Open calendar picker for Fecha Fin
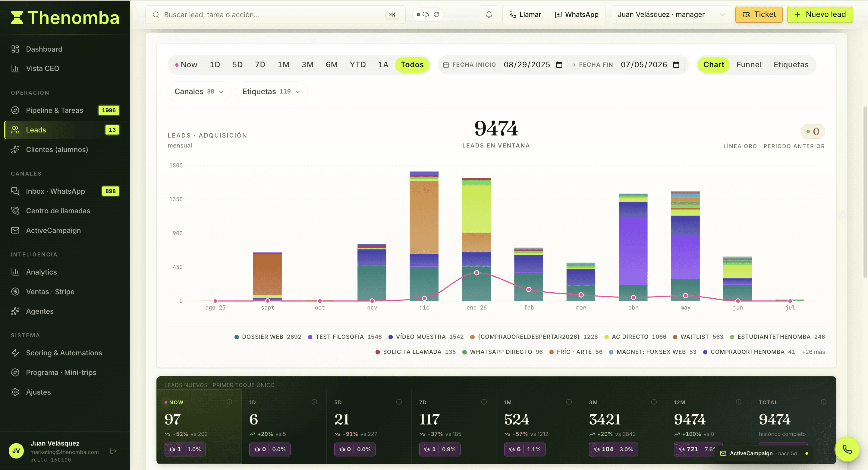 (x=676, y=65)
